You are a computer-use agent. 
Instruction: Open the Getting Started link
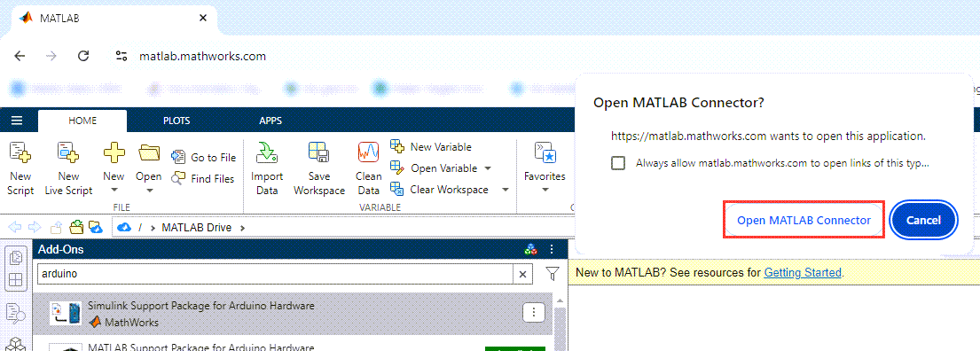pyautogui.click(x=804, y=272)
